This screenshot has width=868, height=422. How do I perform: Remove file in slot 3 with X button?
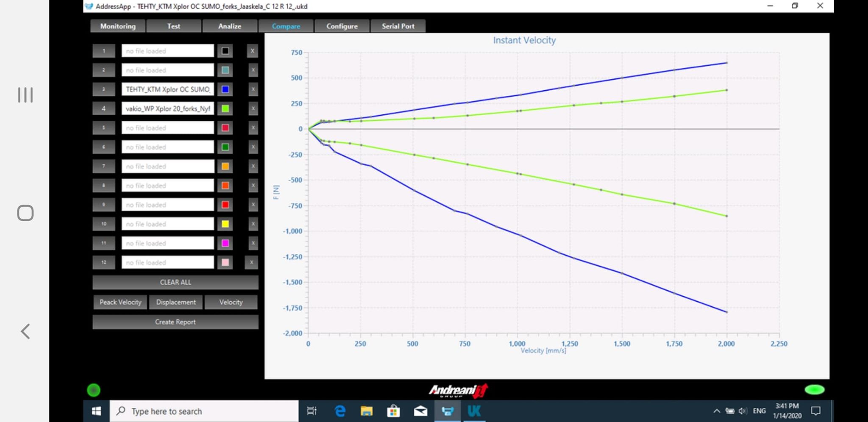[x=253, y=89]
